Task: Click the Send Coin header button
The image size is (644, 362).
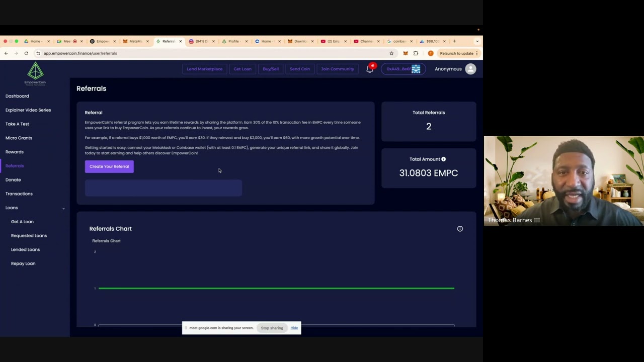Action: (x=300, y=69)
